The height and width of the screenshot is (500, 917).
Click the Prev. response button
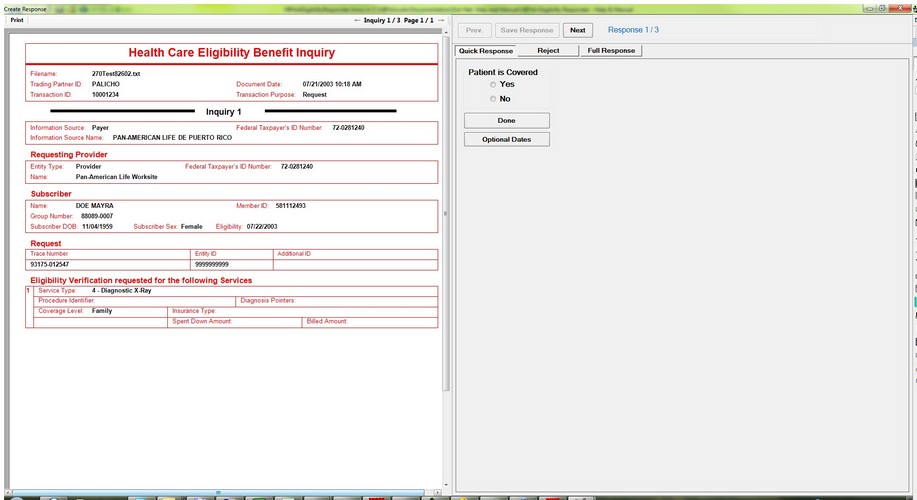pos(475,30)
